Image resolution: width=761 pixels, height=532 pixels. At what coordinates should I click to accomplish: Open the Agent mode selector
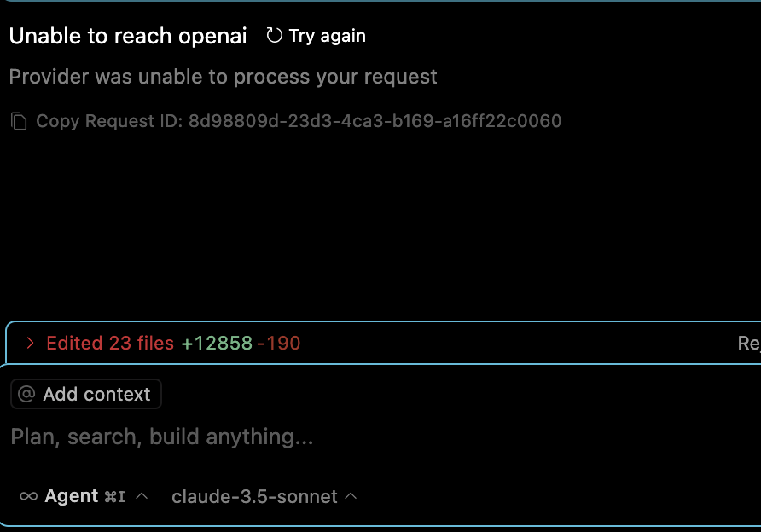[81, 495]
